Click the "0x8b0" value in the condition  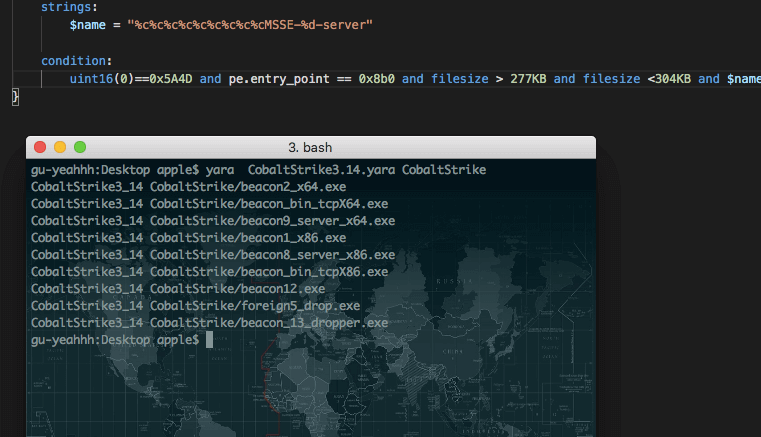[377, 79]
